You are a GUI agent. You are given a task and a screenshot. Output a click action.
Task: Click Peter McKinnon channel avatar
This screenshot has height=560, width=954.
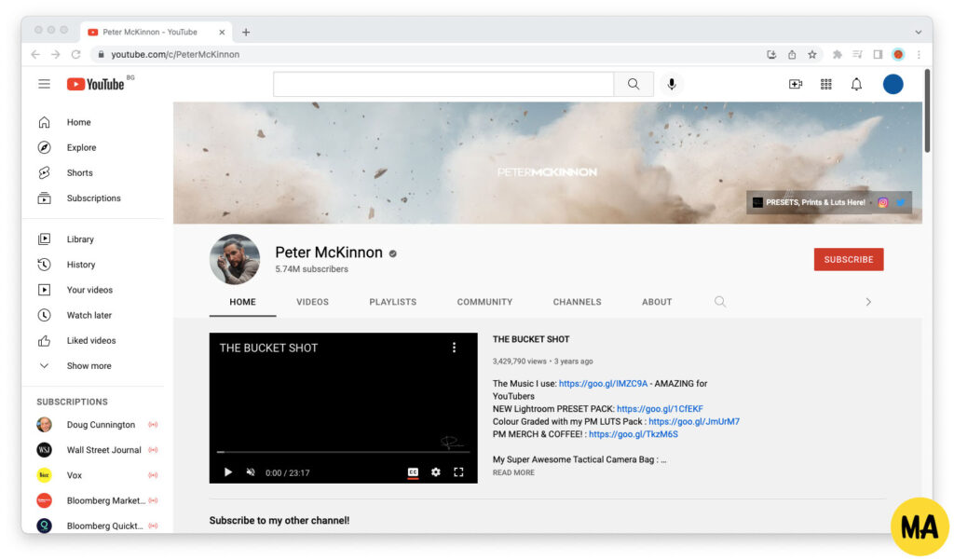[235, 259]
